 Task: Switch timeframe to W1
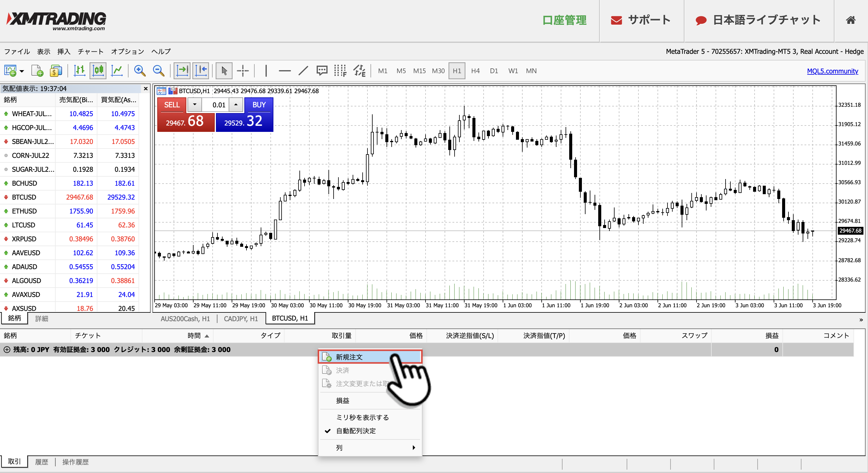[513, 71]
